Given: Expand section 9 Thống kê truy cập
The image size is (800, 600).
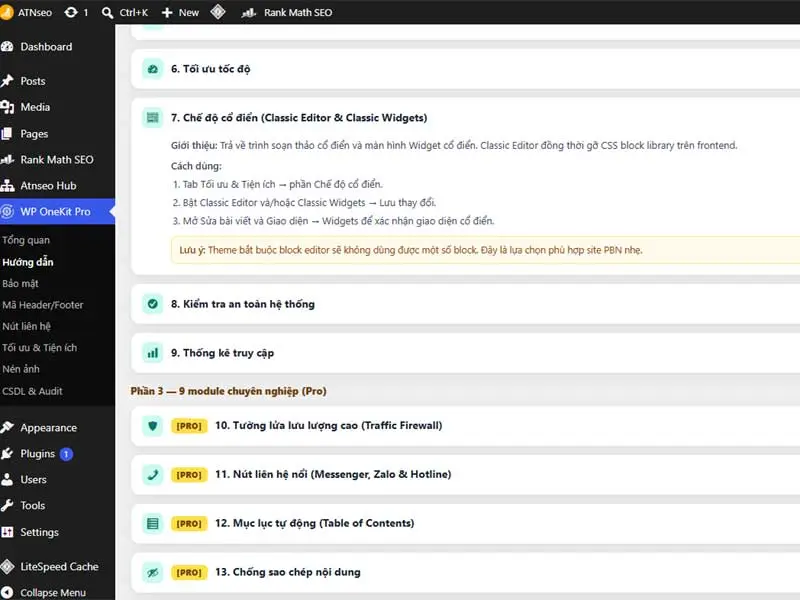Looking at the screenshot, I should 465,353.
